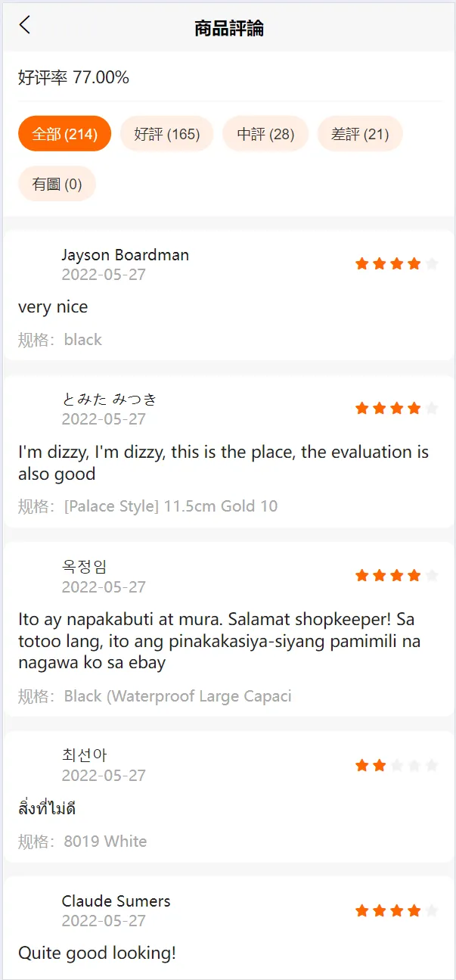This screenshot has height=980, width=456.
Task: Click reviewer name Claude Sumers
Action: click(x=116, y=901)
